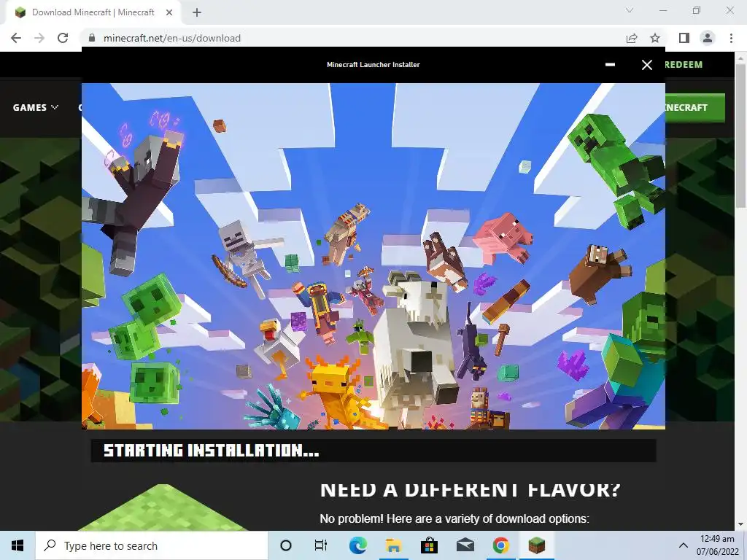Expand the GAMES menu on website
This screenshot has width=747, height=560.
click(35, 108)
